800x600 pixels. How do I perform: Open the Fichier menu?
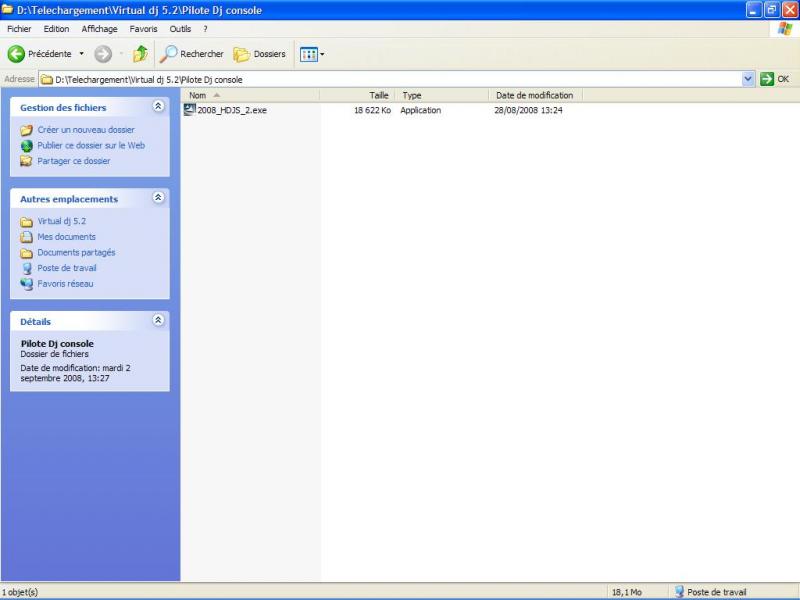coord(19,29)
